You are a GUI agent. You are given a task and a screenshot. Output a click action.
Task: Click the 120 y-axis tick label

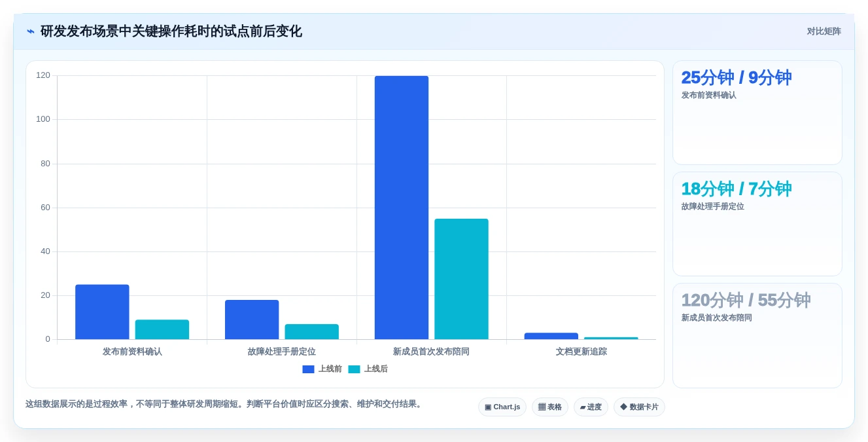click(x=43, y=75)
